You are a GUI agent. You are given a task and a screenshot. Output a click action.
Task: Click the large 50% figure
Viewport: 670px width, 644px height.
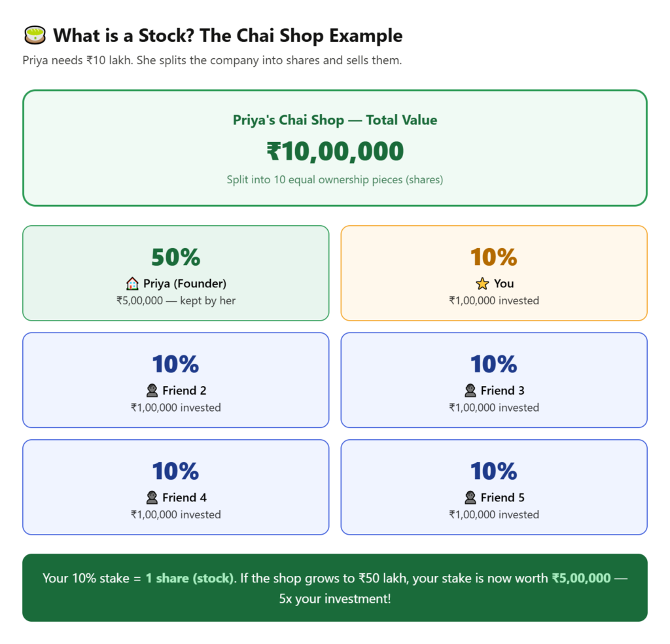(x=175, y=257)
